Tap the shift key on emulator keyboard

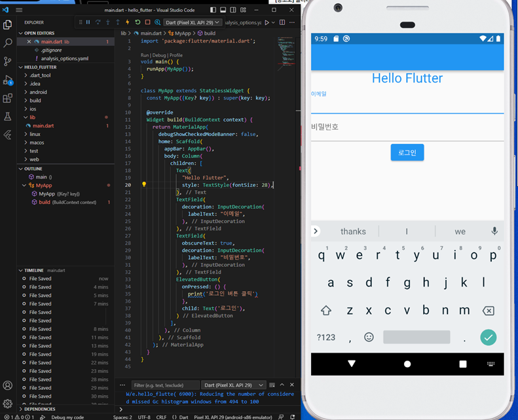[x=326, y=311]
